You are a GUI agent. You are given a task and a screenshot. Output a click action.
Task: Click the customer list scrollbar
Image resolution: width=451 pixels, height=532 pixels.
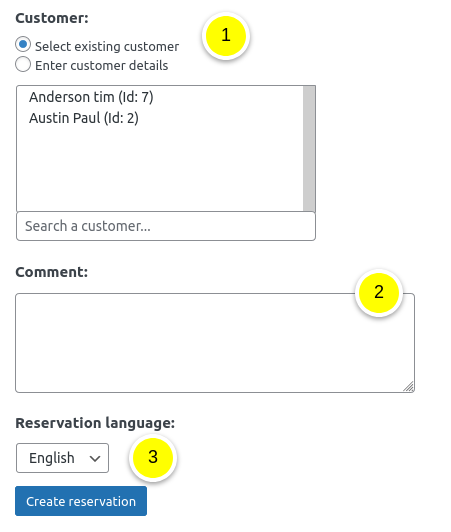[309, 149]
